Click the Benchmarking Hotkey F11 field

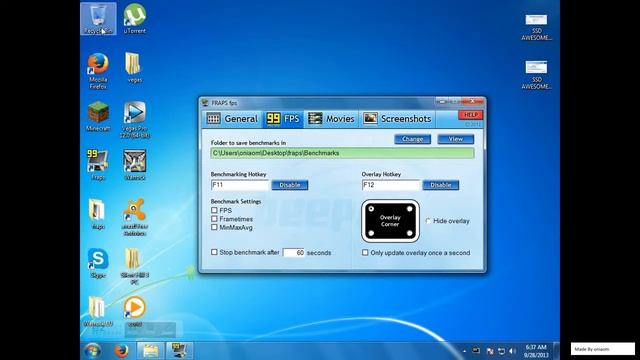point(240,185)
